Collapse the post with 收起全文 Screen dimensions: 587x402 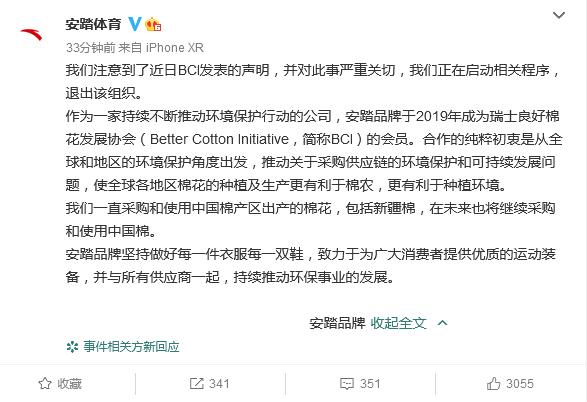click(398, 323)
